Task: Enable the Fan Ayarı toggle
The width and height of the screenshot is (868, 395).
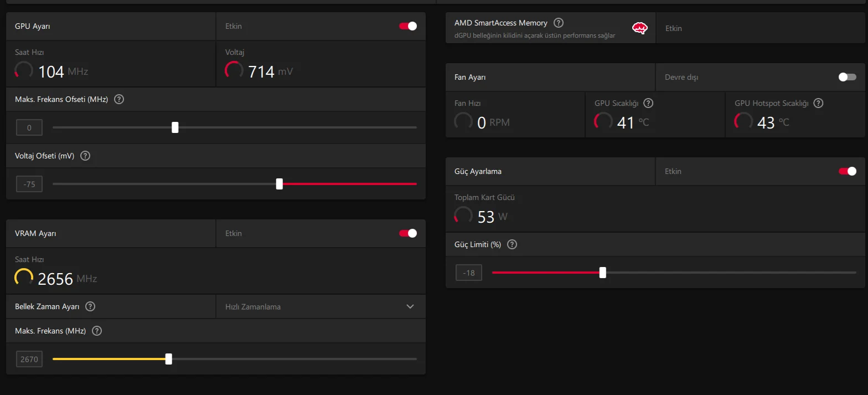Action: 848,77
